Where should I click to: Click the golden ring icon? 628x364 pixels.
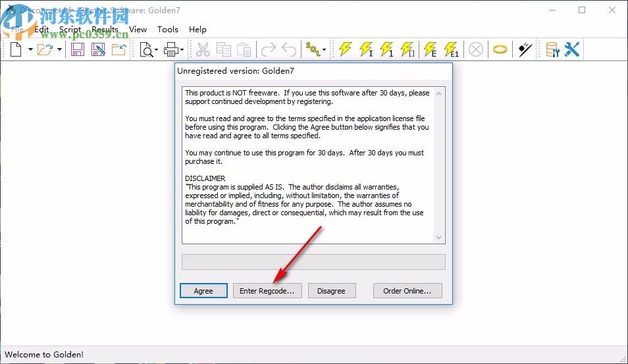coord(500,49)
